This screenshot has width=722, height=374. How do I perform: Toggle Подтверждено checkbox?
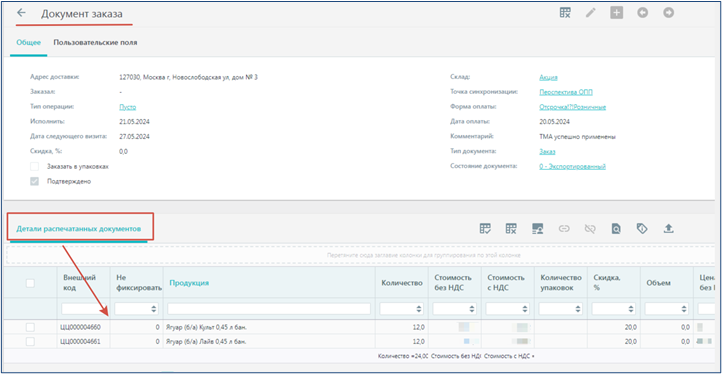click(x=35, y=181)
